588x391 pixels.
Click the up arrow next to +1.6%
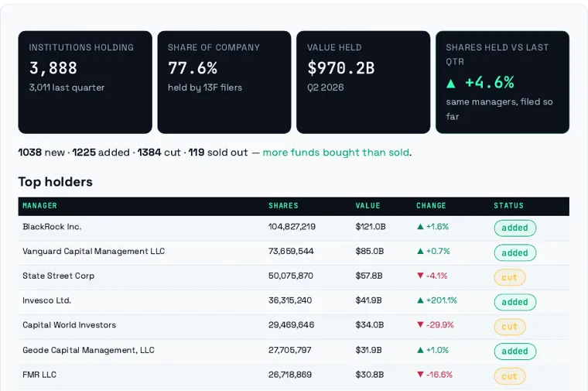tap(420, 227)
